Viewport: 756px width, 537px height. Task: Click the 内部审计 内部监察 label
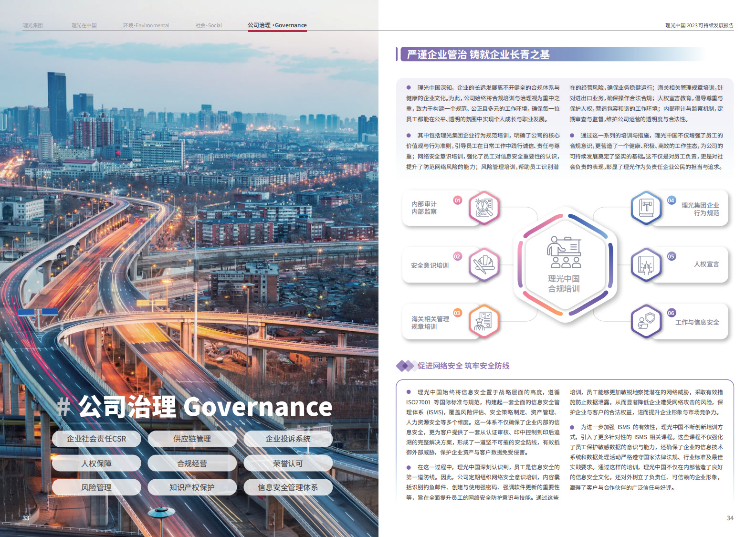point(424,208)
